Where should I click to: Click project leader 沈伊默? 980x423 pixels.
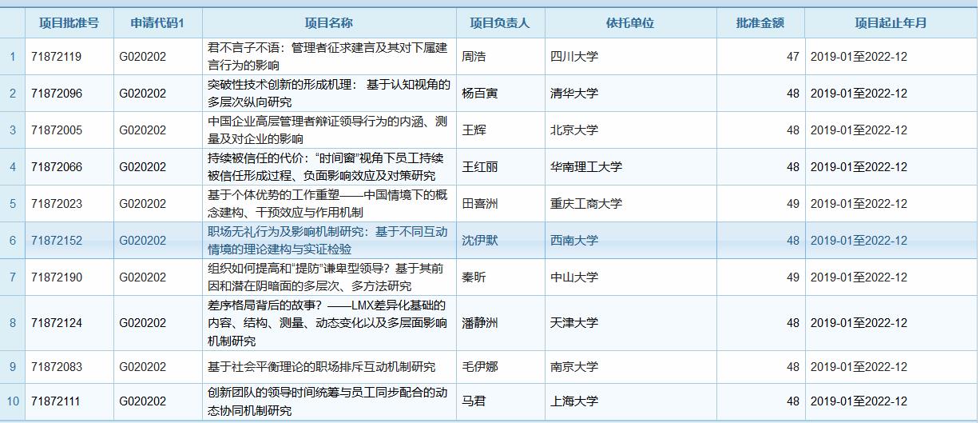tap(480, 241)
